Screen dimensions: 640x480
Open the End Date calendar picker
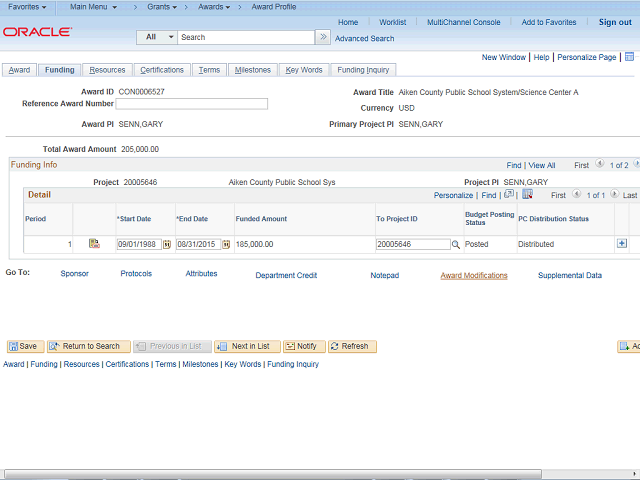coord(226,244)
